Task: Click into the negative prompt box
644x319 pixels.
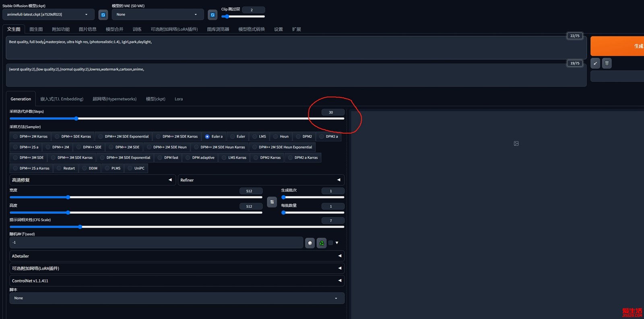Action: point(296,75)
